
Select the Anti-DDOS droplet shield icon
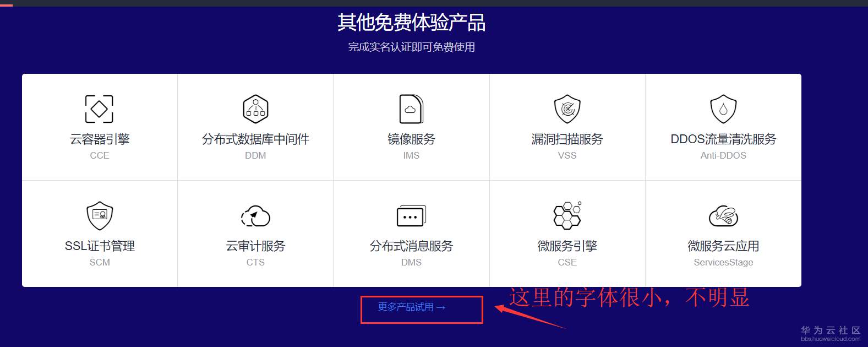[723, 109]
